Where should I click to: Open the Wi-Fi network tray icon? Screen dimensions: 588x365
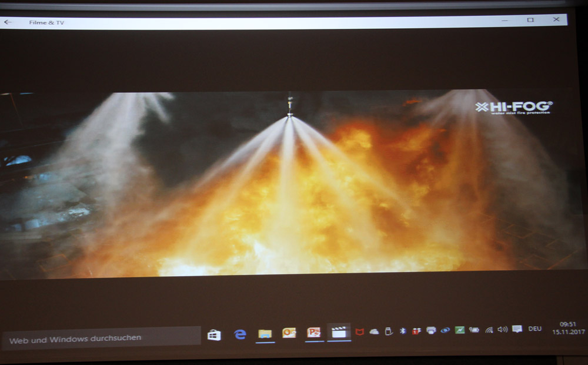tap(489, 330)
